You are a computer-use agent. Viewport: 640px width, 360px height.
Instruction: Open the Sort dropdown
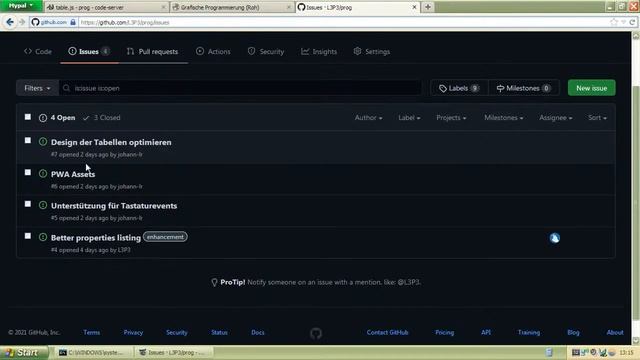(x=597, y=118)
